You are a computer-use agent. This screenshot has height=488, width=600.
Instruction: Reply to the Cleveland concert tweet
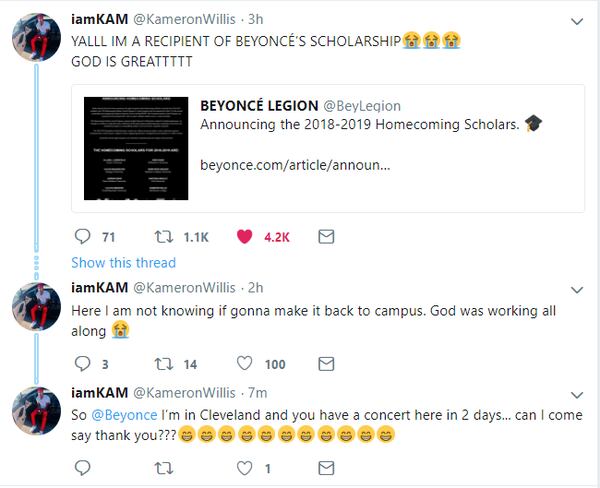point(83,466)
